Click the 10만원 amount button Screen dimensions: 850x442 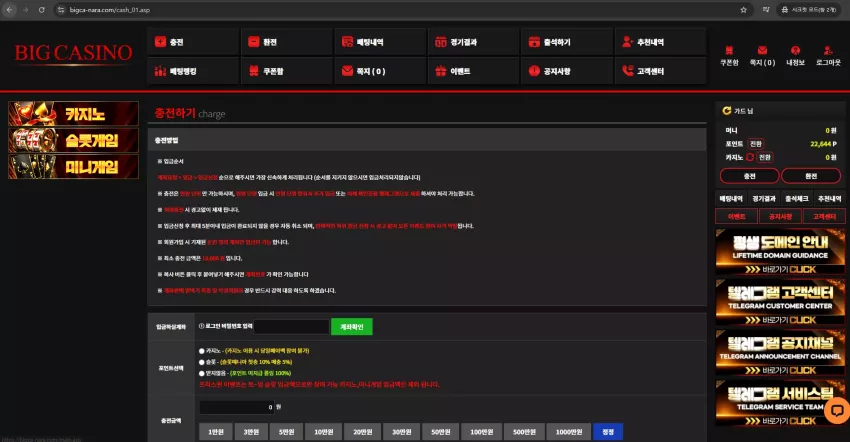324,432
